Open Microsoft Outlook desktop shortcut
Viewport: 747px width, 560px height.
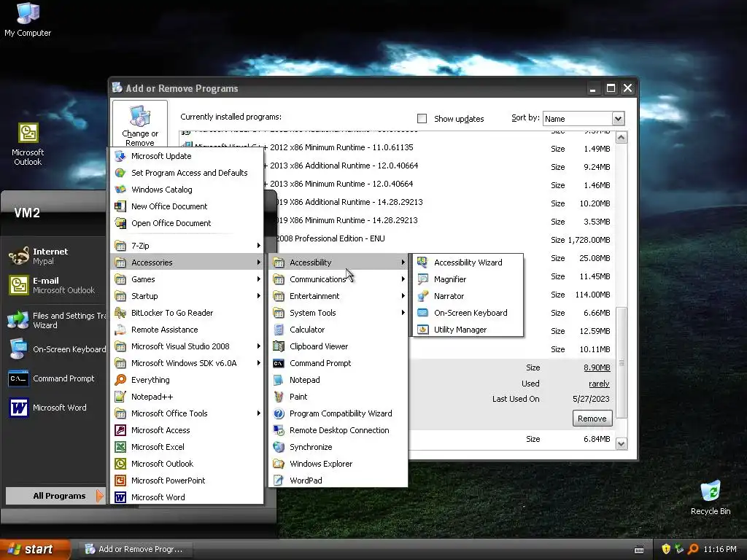(x=28, y=144)
